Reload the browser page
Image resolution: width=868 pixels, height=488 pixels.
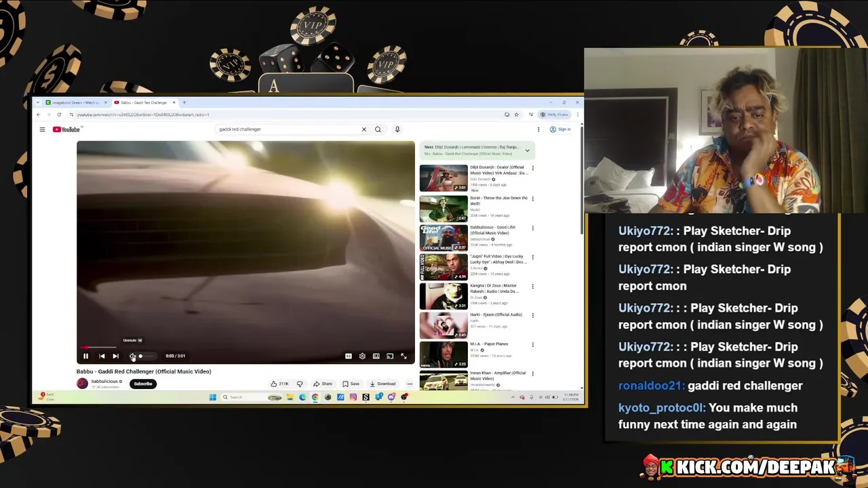[59, 115]
